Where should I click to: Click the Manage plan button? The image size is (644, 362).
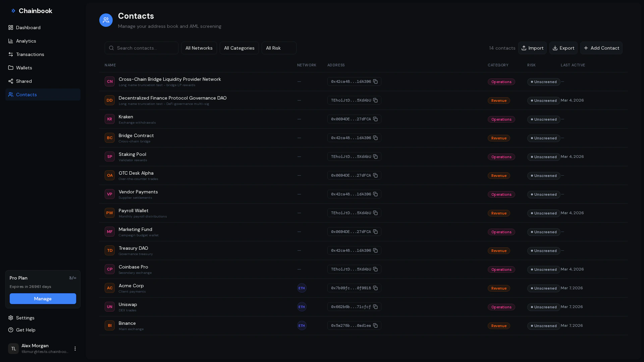tap(43, 299)
